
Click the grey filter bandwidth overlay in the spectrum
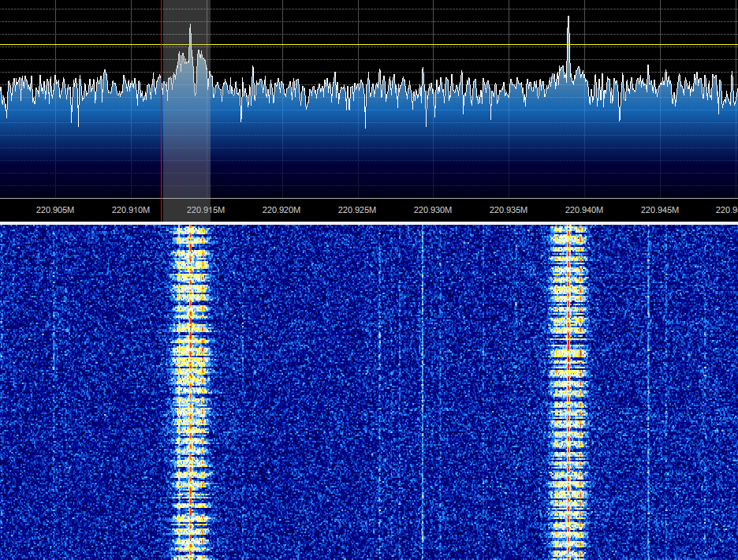point(186,110)
